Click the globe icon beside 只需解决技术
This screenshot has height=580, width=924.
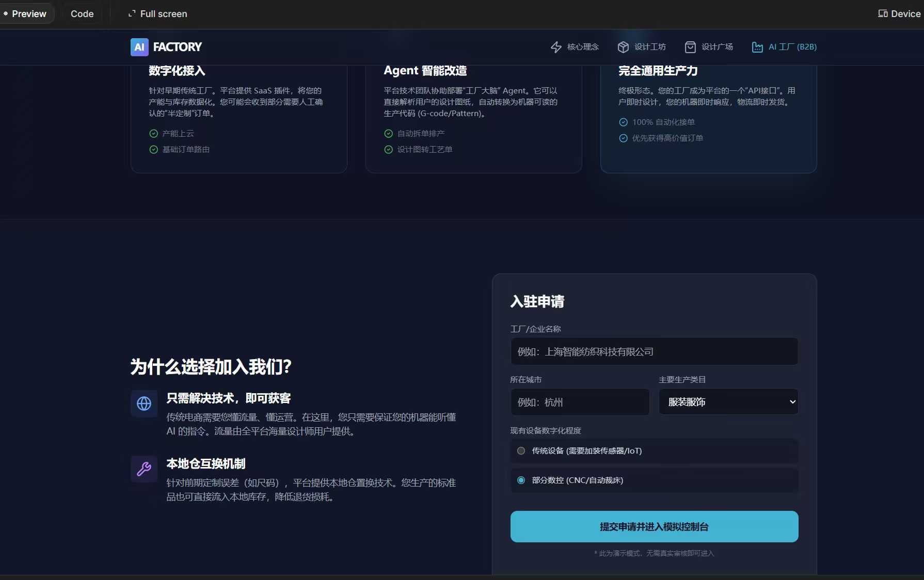pos(144,404)
